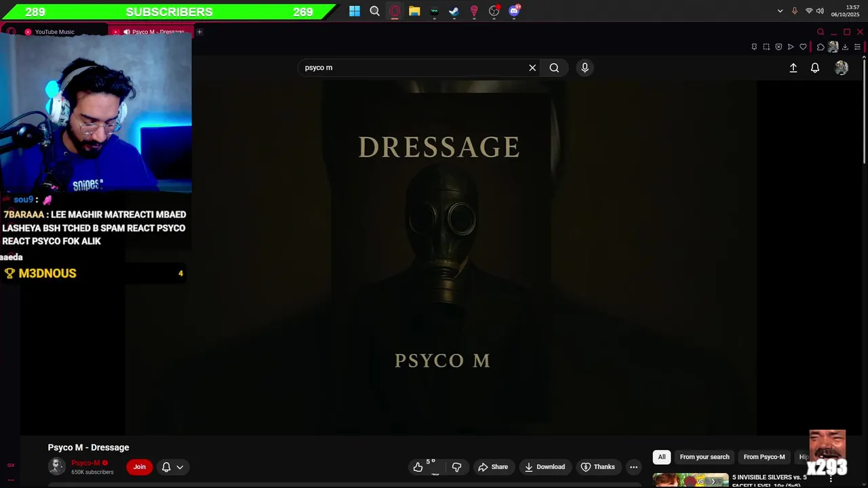This screenshot has width=868, height=488.
Task: Open the Psyco-M channel name link
Action: [x=85, y=463]
